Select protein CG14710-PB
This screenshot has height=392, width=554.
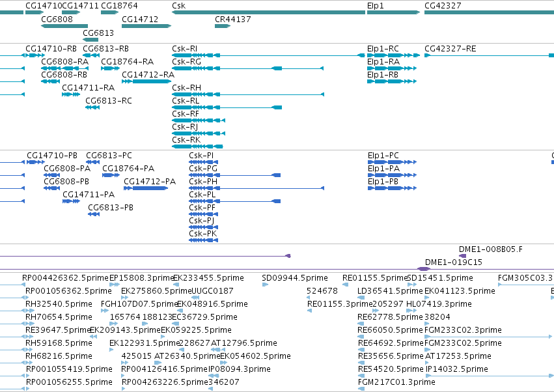36,162
